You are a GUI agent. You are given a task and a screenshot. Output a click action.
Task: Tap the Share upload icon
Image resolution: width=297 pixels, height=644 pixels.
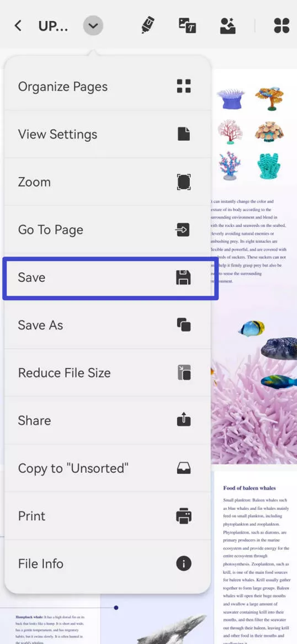click(184, 420)
